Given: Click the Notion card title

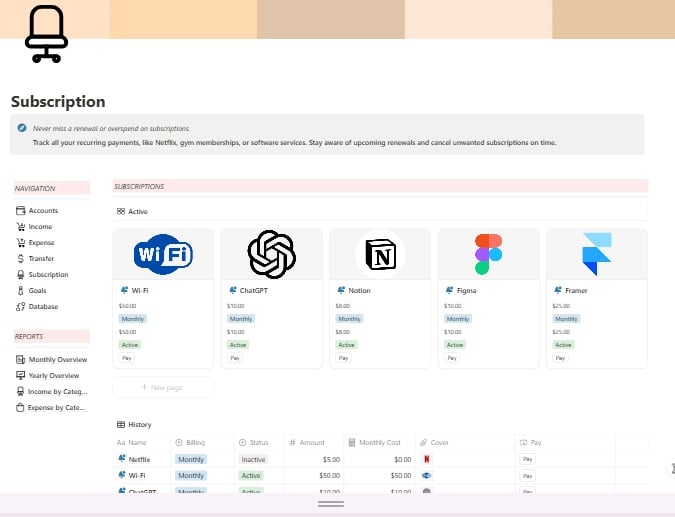Looking at the screenshot, I should tap(359, 291).
